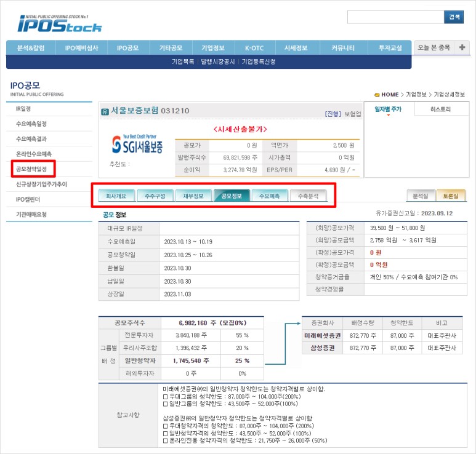Click the 서울보증보험 031210 company title
The width and height of the screenshot is (476, 454).
[x=150, y=110]
